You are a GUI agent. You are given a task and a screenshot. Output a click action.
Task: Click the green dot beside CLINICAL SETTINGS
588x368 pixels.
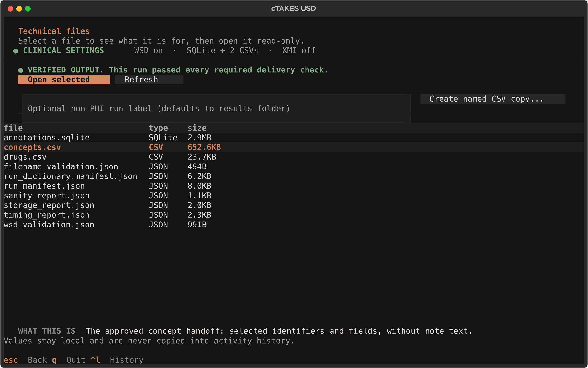coord(16,51)
